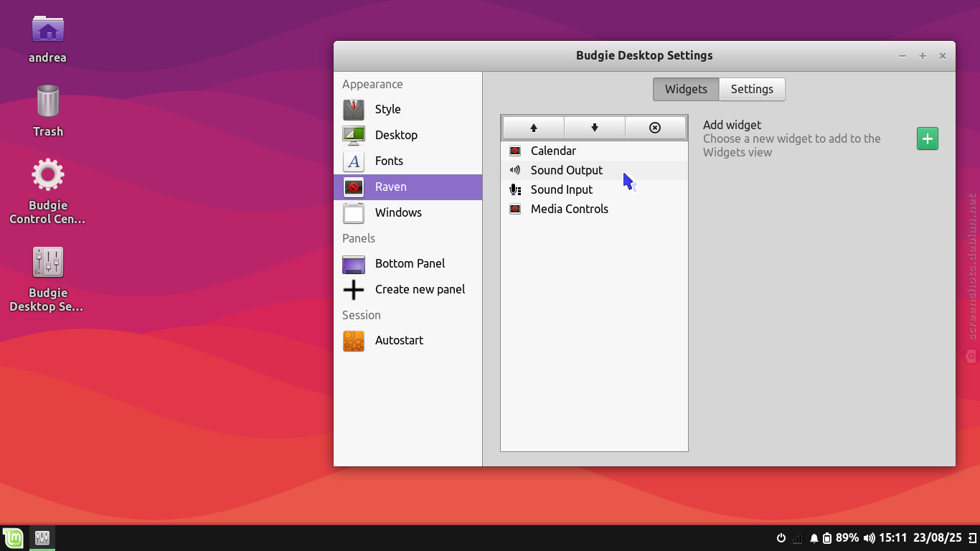Open Budgie Desktop Settings desktop shortcut

47,279
